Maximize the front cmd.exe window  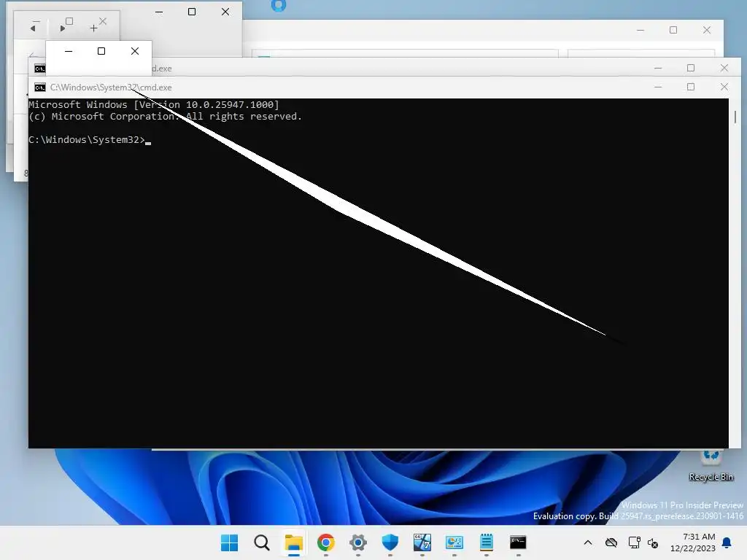click(x=691, y=87)
